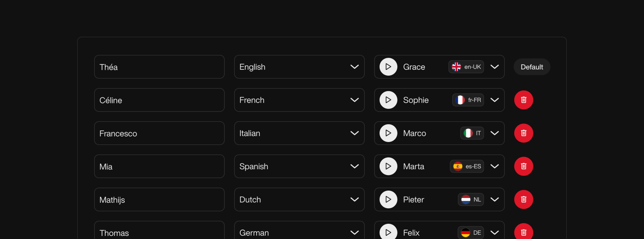
Task: Delete the Céline voice row
Action: click(x=524, y=100)
